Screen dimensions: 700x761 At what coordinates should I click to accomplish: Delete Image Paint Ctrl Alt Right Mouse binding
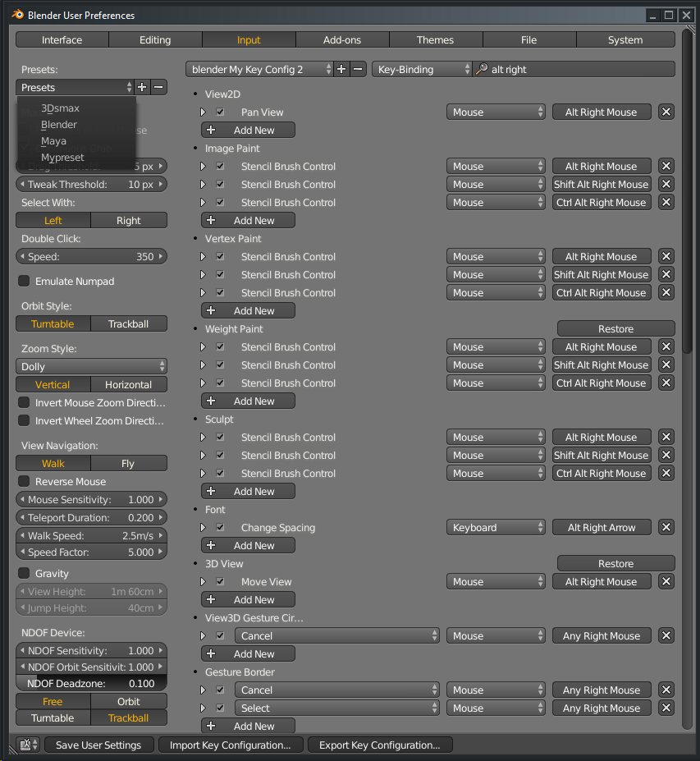(666, 203)
